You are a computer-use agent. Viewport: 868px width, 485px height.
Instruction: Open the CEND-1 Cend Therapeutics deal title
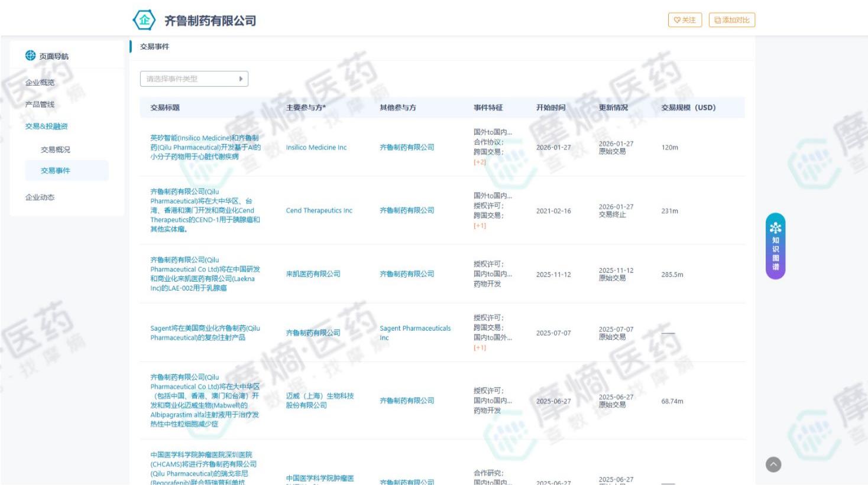coord(205,210)
